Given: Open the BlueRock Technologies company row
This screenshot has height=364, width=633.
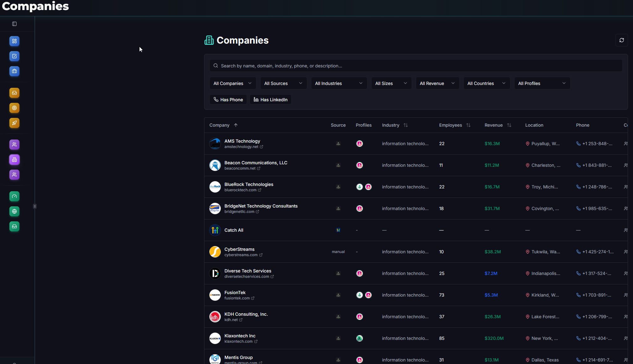Looking at the screenshot, I should pyautogui.click(x=249, y=184).
